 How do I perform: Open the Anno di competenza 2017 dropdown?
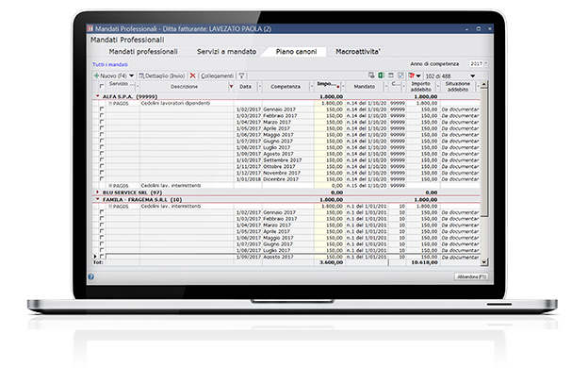[x=479, y=63]
